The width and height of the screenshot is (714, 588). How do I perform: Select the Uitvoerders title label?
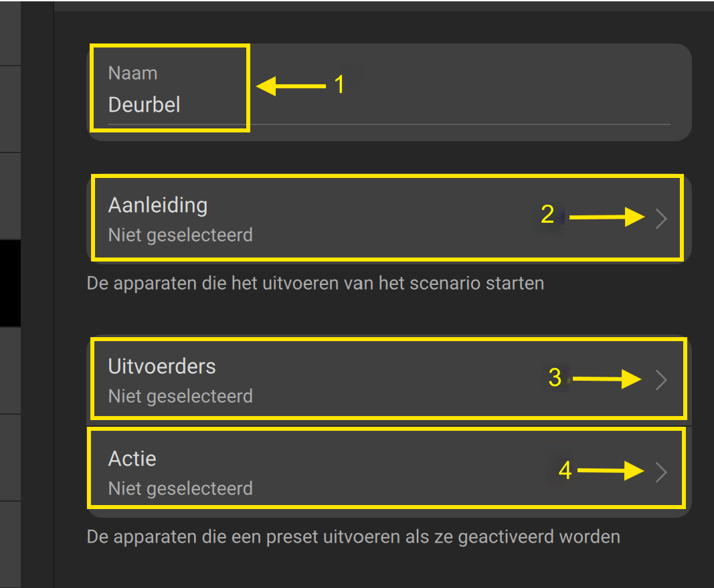click(162, 367)
